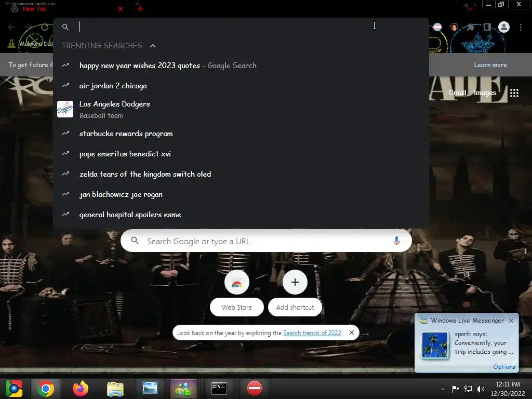The image size is (532, 399).
Task: Click the Add shortcut label
Action: click(x=295, y=308)
